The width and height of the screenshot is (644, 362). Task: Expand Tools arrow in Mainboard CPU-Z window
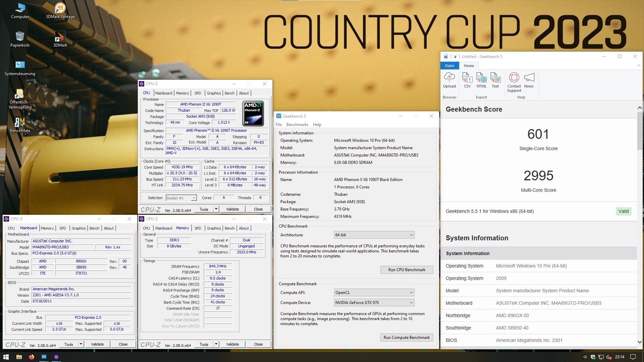81,344
